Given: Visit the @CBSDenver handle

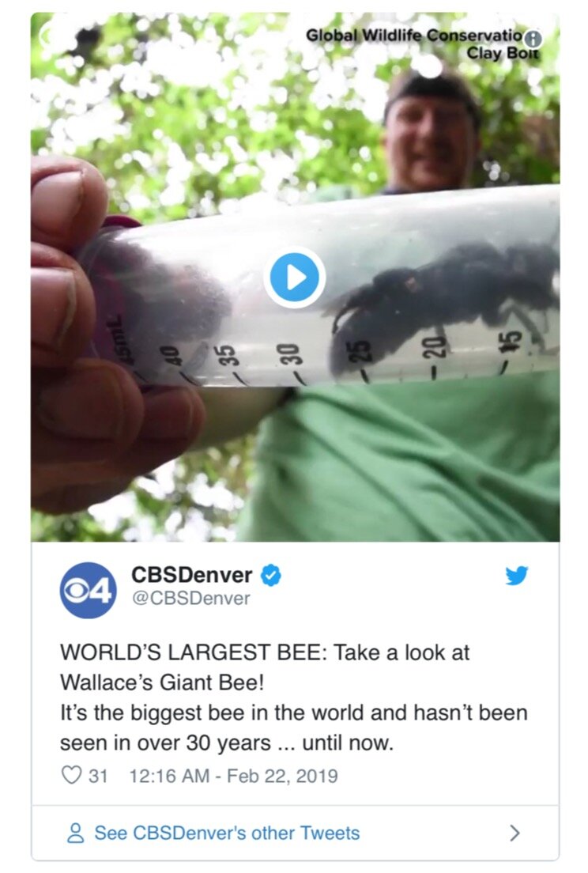Looking at the screenshot, I should (190, 598).
